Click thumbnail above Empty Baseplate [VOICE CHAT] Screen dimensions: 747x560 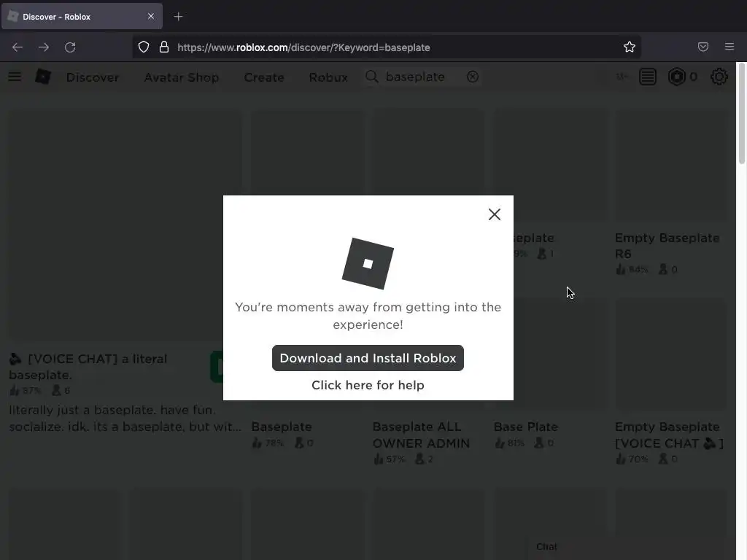pos(672,354)
